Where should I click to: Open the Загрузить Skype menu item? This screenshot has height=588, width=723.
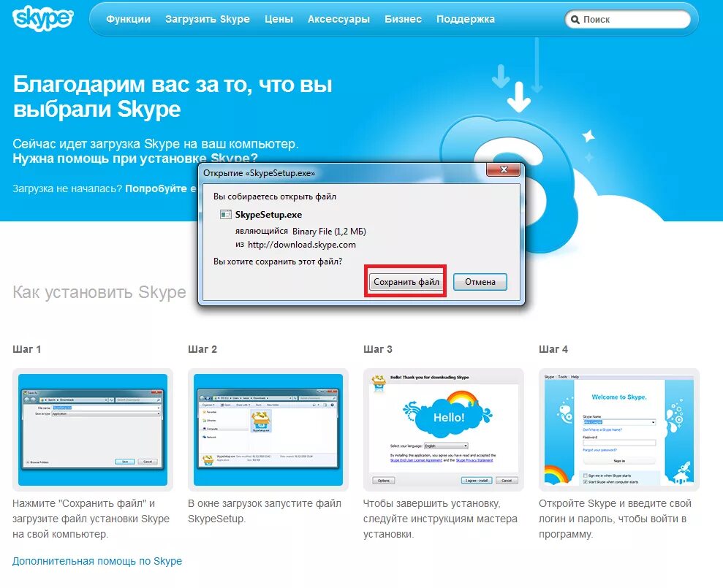[208, 19]
